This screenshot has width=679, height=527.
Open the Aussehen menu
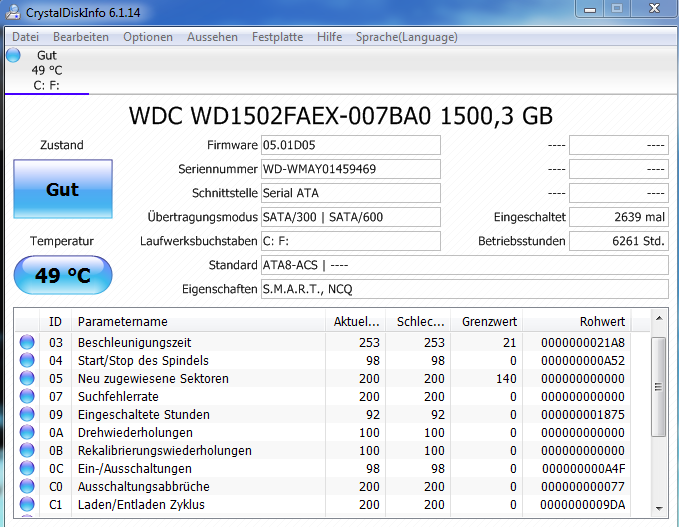click(212, 37)
